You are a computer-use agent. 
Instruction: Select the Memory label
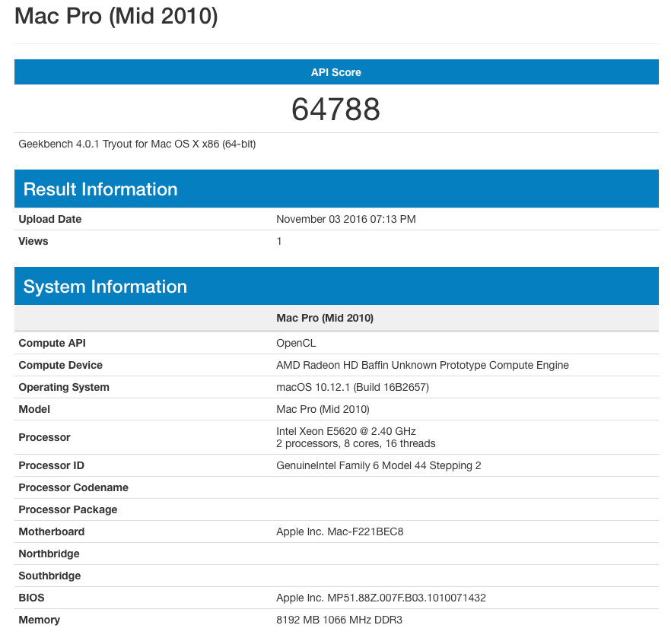coord(40,620)
